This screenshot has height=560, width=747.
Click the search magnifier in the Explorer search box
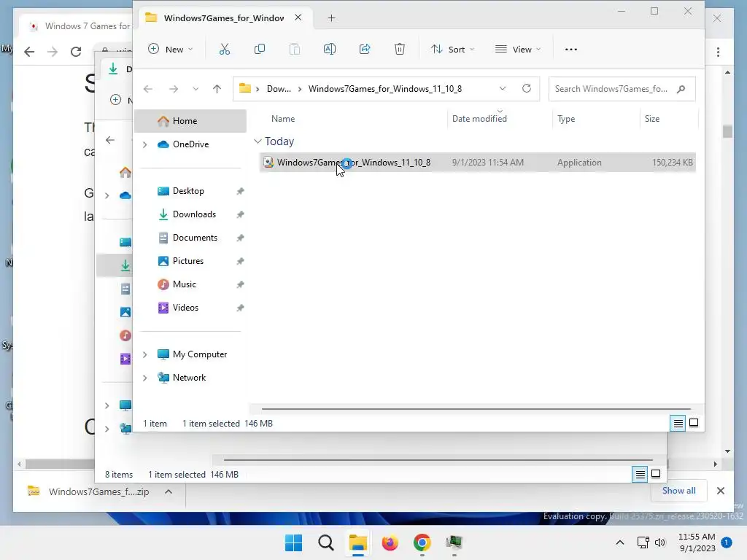pos(681,89)
